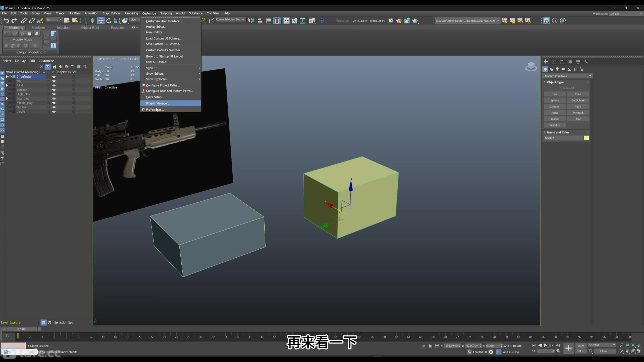This screenshot has width=644, height=362.
Task: Activate the Select and Move tool
Action: [x=101, y=21]
